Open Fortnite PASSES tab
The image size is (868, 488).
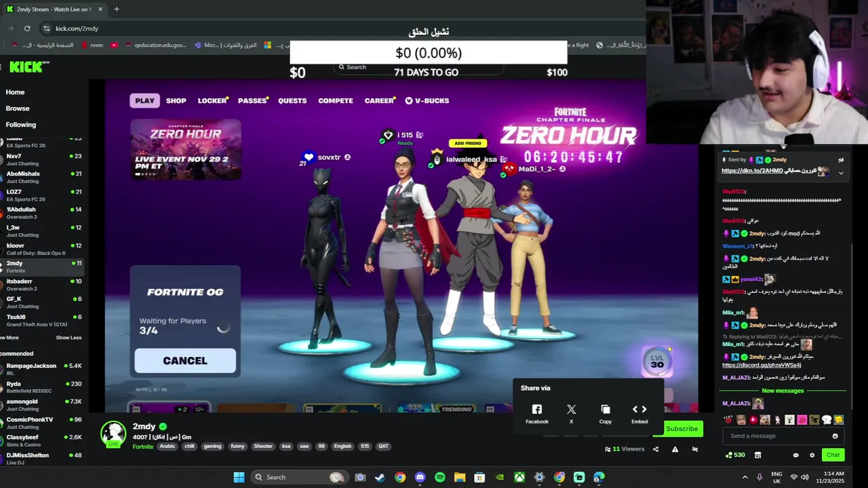tap(252, 100)
